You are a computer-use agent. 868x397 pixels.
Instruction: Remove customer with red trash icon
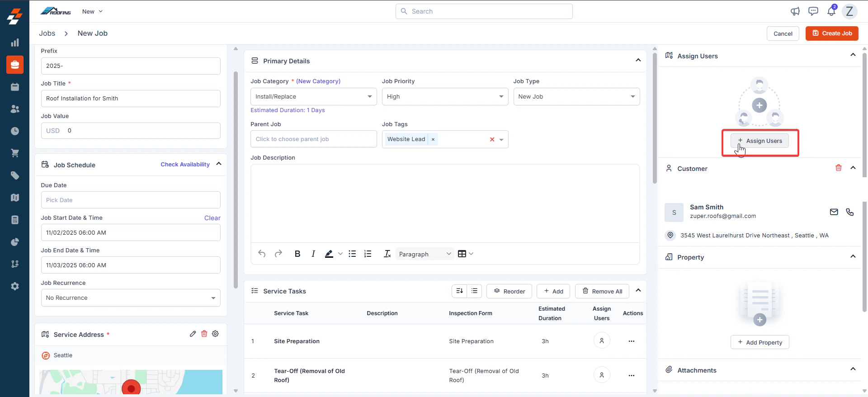839,168
